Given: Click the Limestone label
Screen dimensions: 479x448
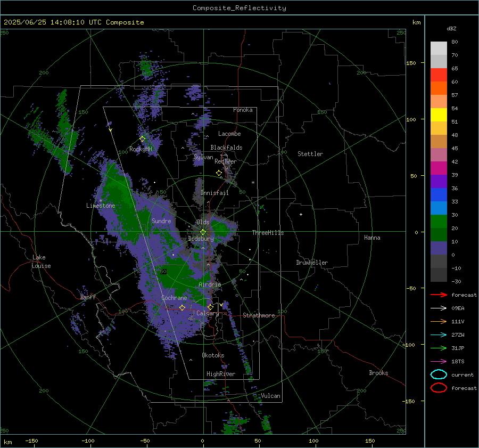Looking at the screenshot, I should 101,206.
